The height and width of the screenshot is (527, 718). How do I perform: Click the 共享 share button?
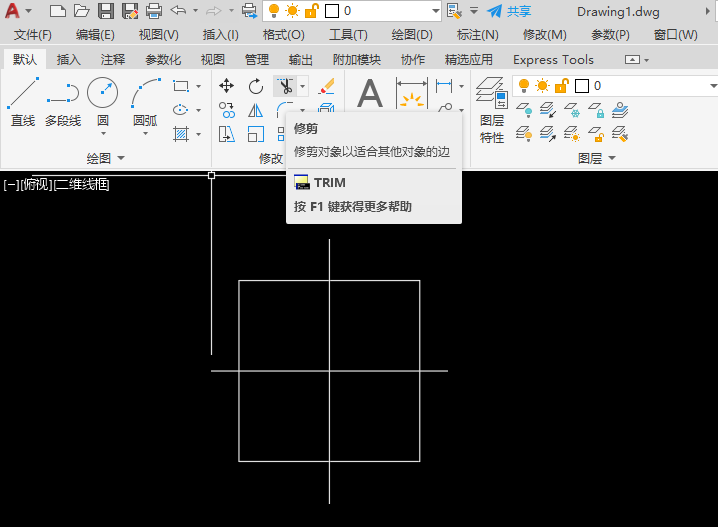click(x=509, y=11)
